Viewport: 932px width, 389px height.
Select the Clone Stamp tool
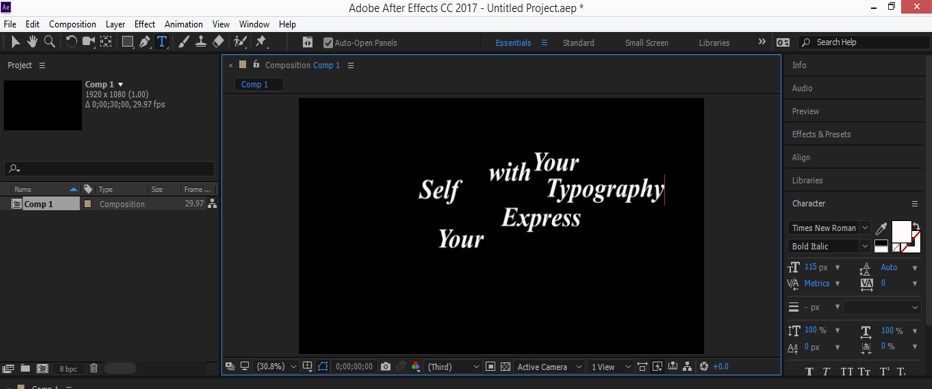(201, 42)
